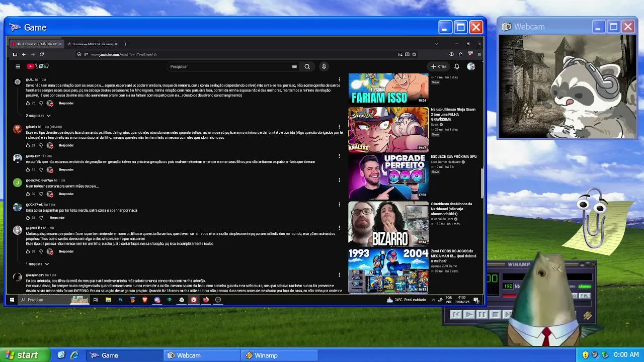Open the browser application hamburger menu

(479, 54)
